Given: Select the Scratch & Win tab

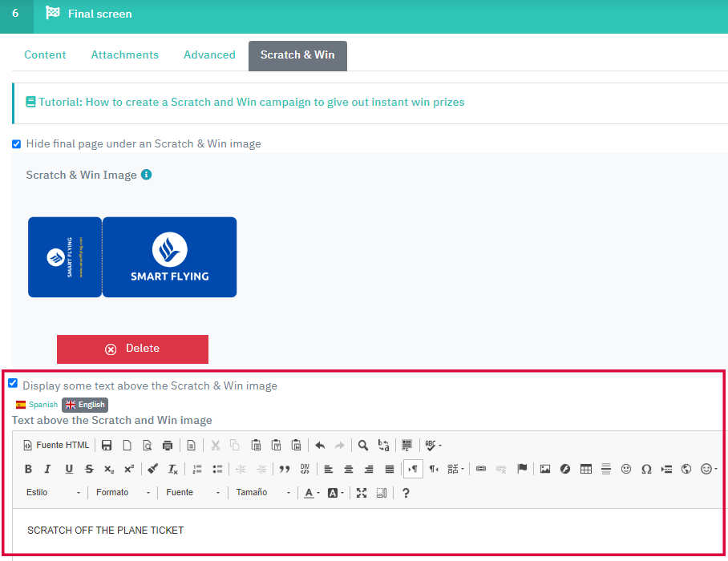Looking at the screenshot, I should (297, 55).
